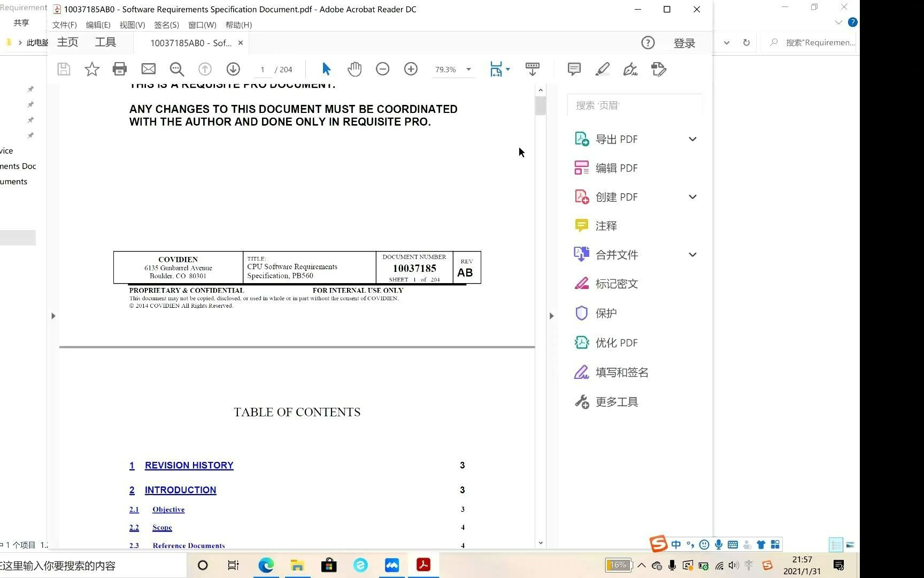
Task: Open Task View on taskbar
Action: (x=234, y=565)
